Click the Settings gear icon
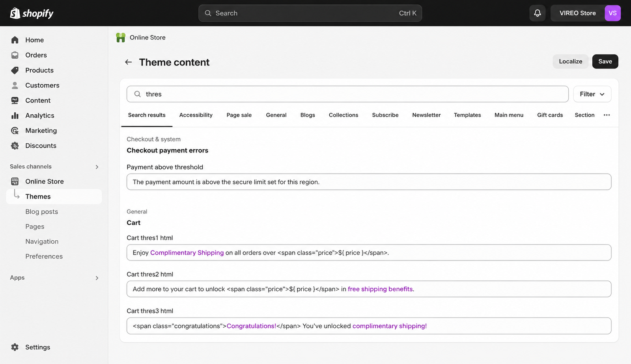Image resolution: width=631 pixels, height=364 pixels. coord(15,347)
